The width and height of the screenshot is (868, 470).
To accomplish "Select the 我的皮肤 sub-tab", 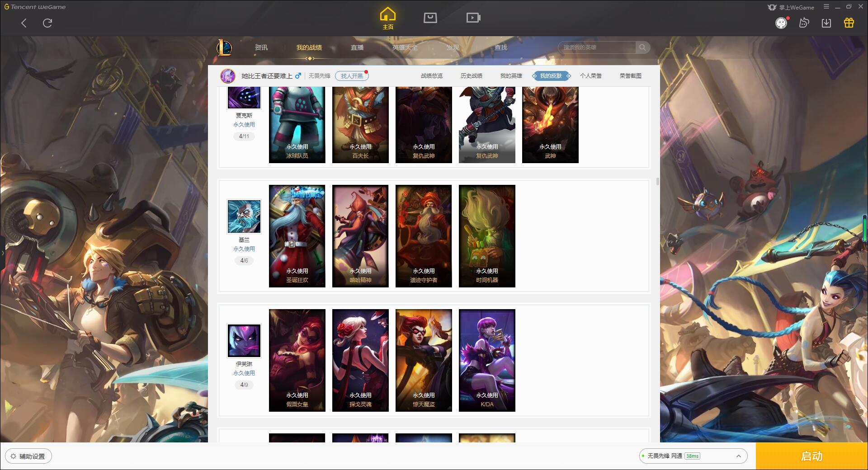I will (551, 76).
